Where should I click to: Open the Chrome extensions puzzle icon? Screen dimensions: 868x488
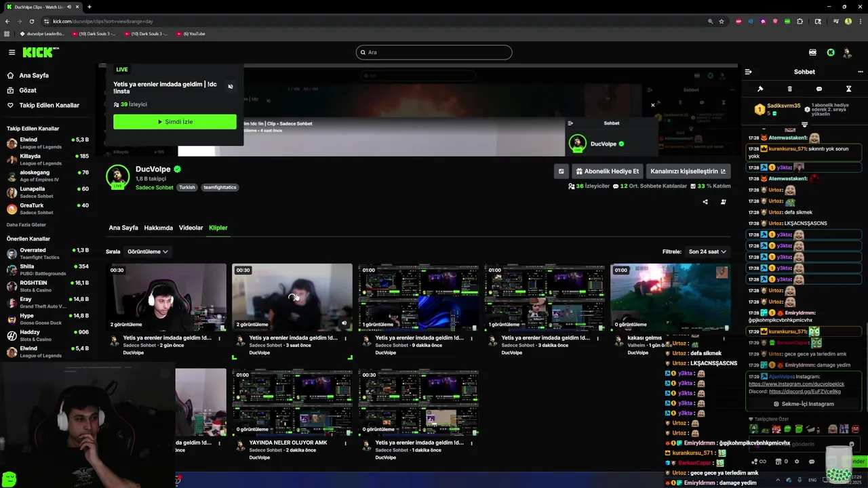point(800,22)
